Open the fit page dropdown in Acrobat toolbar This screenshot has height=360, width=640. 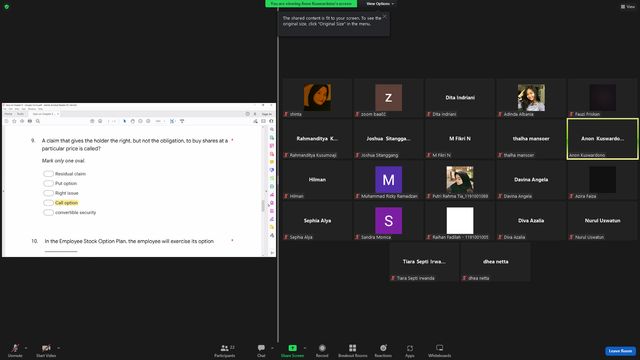click(x=176, y=121)
